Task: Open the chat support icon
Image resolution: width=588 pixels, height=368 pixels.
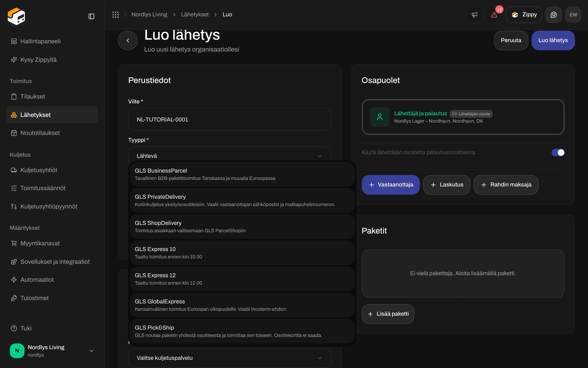Action: coord(553,15)
